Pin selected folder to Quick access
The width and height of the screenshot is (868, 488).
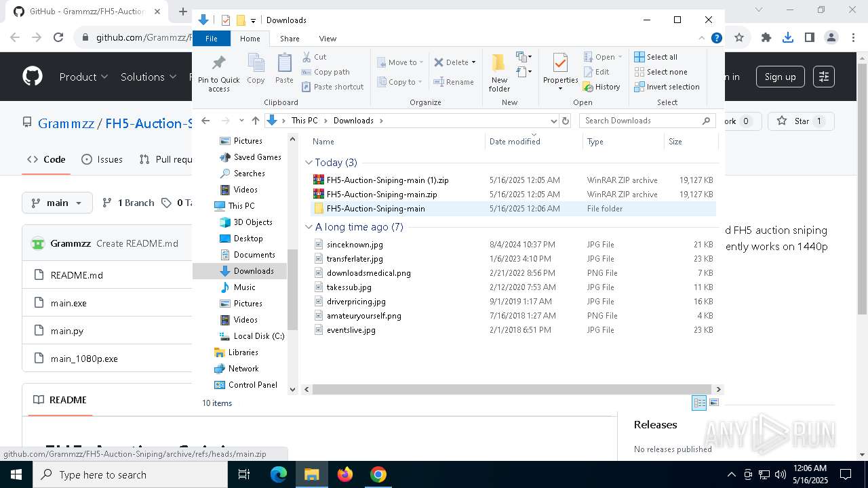[x=218, y=73]
